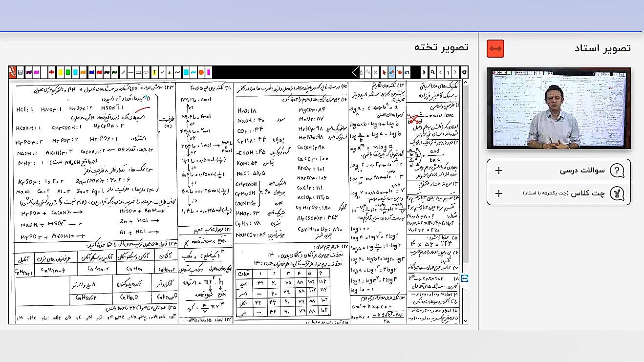Click the red app logo in whiteboard toolbar
The image size is (644, 362).
[13, 72]
